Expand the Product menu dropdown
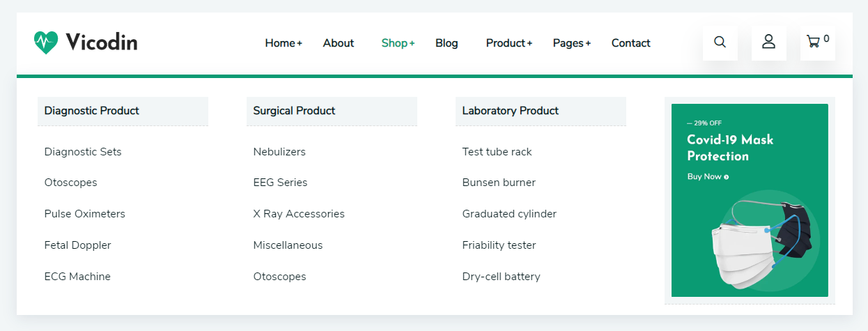This screenshot has height=331, width=868. tap(509, 43)
